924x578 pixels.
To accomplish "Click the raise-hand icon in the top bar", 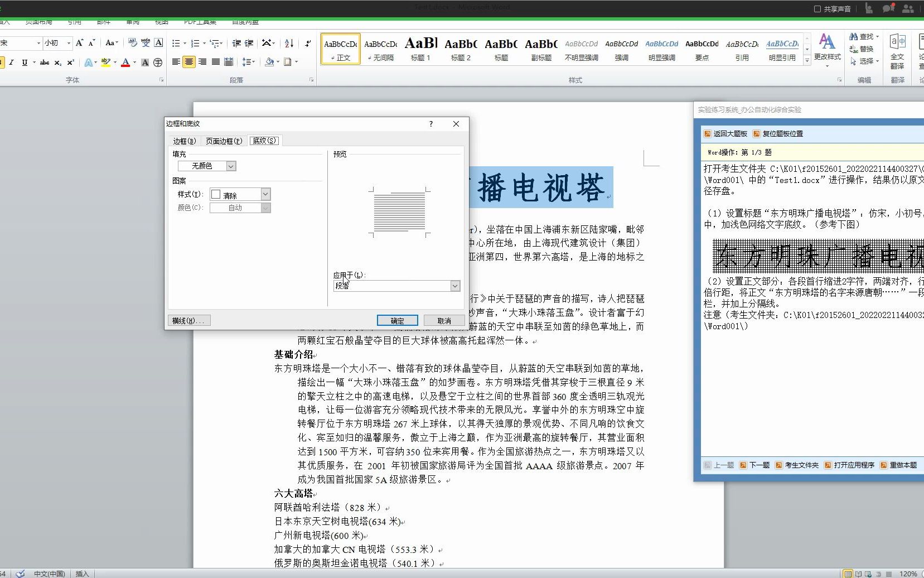I will tap(869, 8).
